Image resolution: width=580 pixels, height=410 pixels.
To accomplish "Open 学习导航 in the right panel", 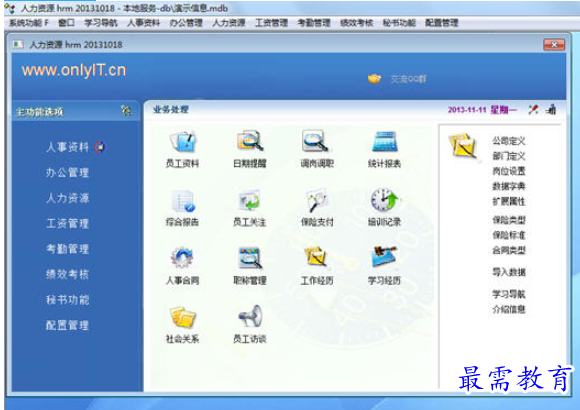I will [x=509, y=294].
